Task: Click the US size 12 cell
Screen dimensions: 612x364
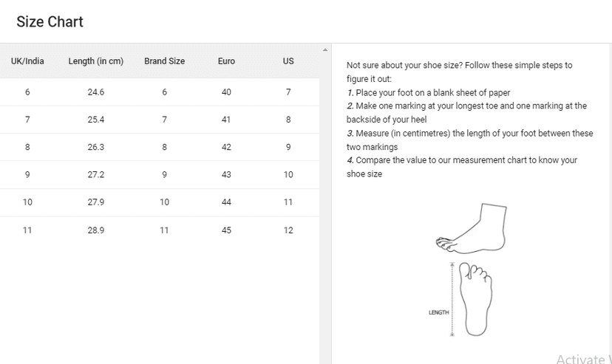Action: tap(288, 230)
